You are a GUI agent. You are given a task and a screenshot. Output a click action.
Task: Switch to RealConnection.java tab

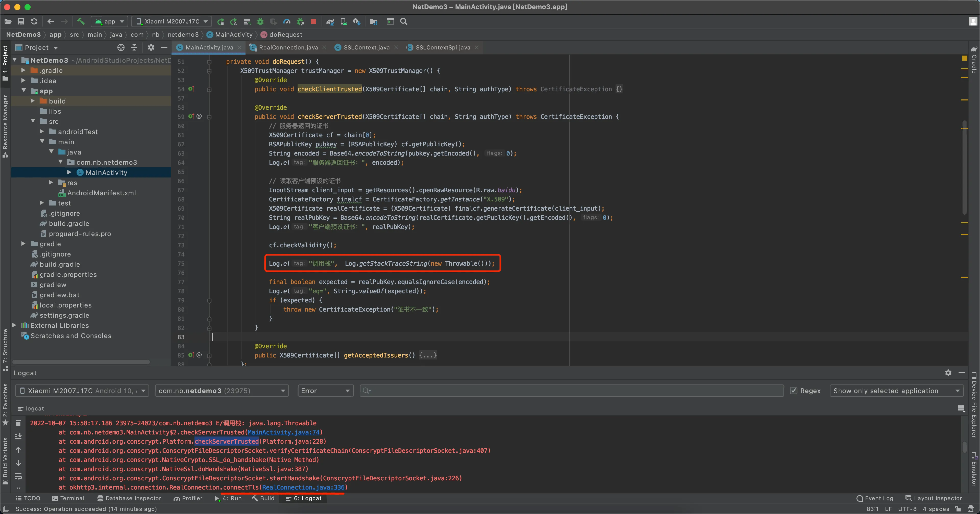288,47
